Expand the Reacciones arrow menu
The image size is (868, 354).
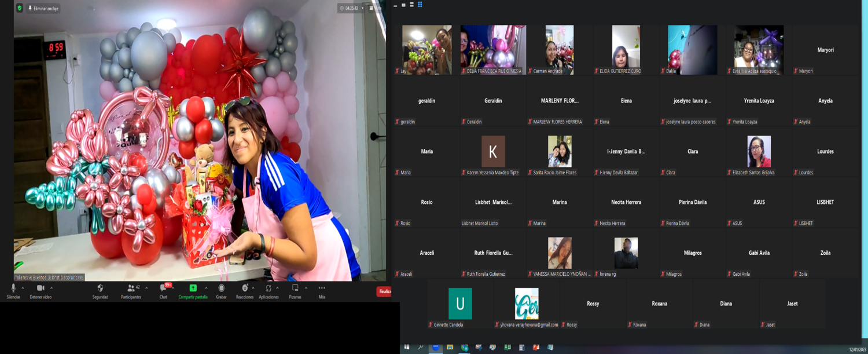coord(253,288)
